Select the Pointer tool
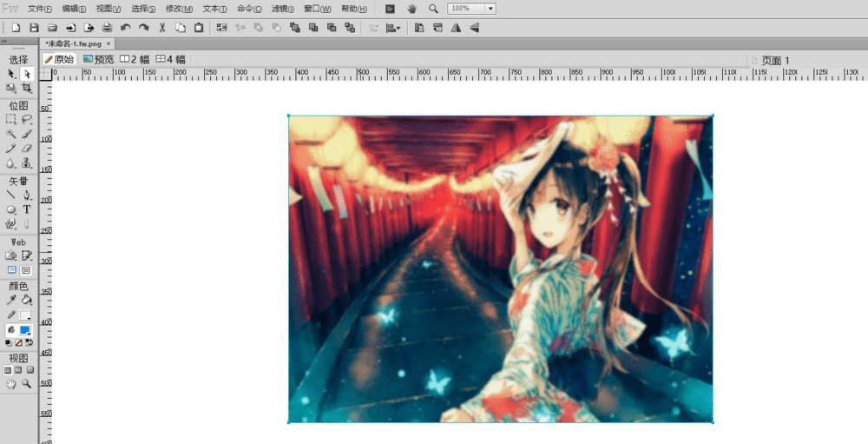The width and height of the screenshot is (868, 444). [x=11, y=74]
